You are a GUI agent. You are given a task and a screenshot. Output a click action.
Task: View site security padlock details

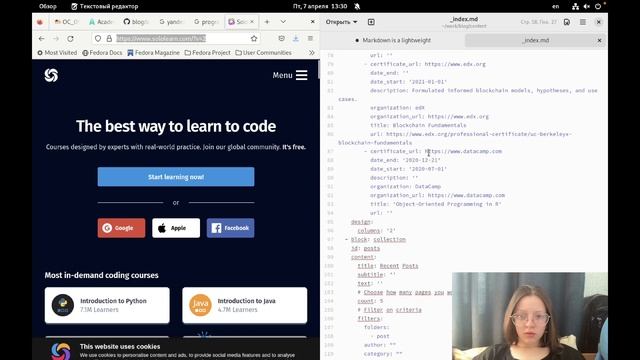[x=109, y=38]
